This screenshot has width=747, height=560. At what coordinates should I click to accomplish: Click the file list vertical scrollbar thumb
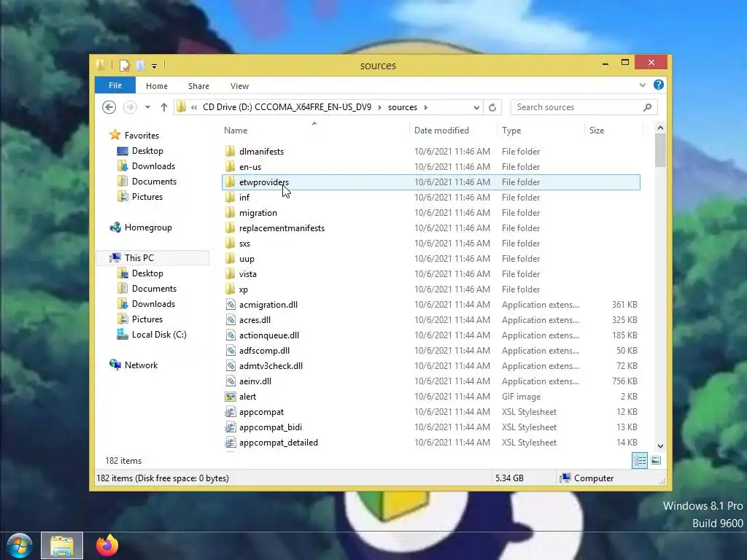click(x=660, y=150)
